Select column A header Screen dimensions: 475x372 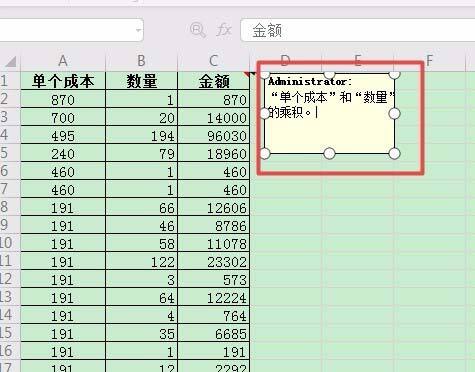[x=63, y=61]
